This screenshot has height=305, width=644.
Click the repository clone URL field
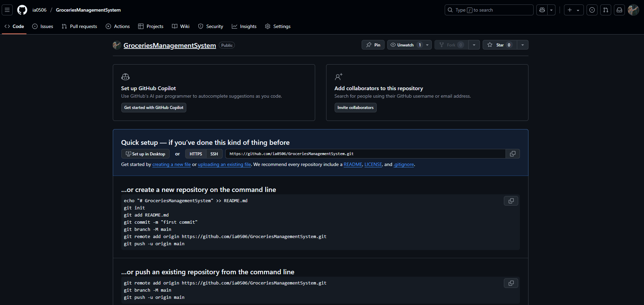[x=365, y=154]
